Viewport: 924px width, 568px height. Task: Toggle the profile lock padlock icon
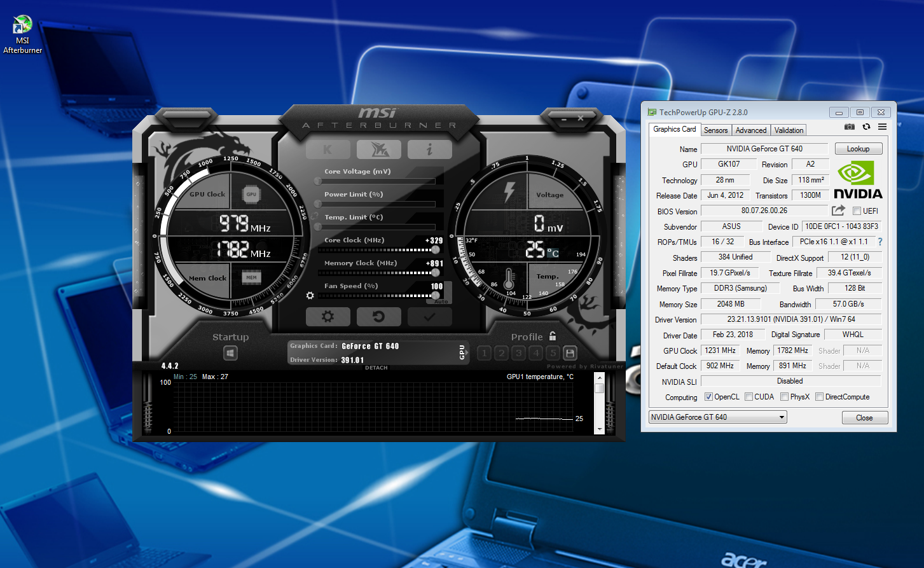click(553, 336)
